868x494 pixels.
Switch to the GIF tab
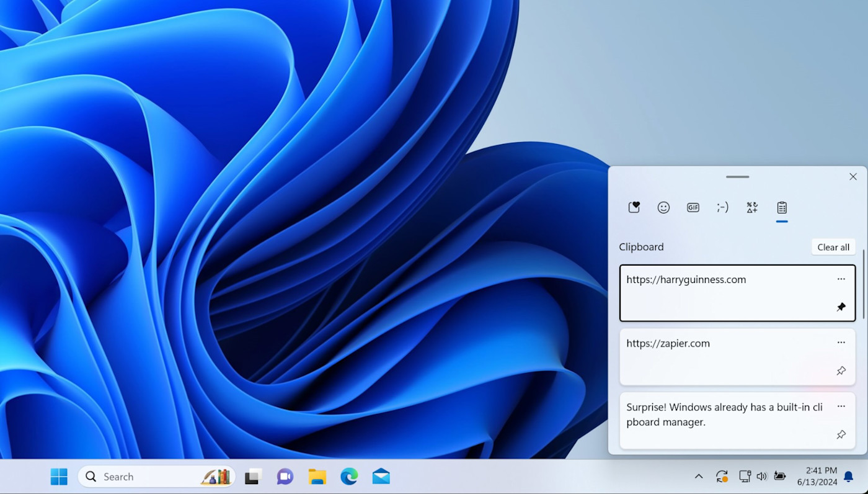pos(693,208)
